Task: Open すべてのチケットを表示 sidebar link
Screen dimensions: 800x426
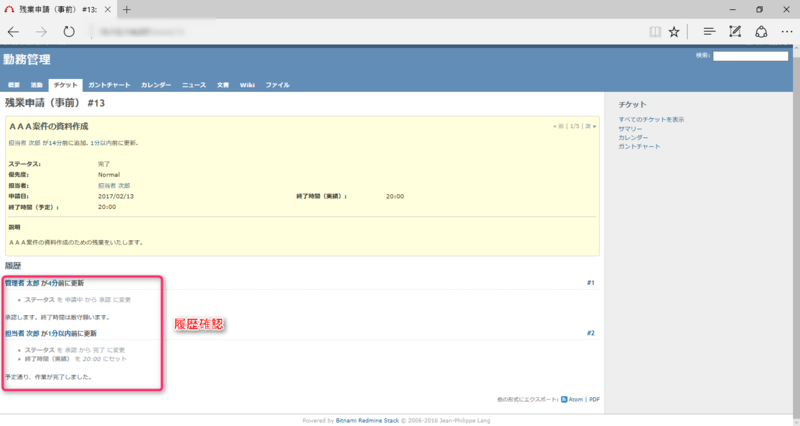Action: 651,119
